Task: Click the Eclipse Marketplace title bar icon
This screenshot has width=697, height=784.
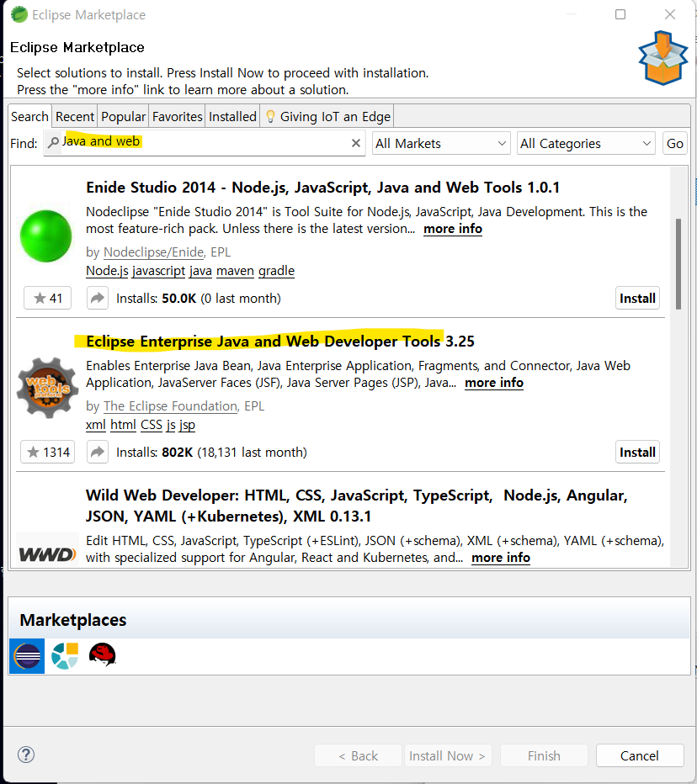Action: (19, 14)
